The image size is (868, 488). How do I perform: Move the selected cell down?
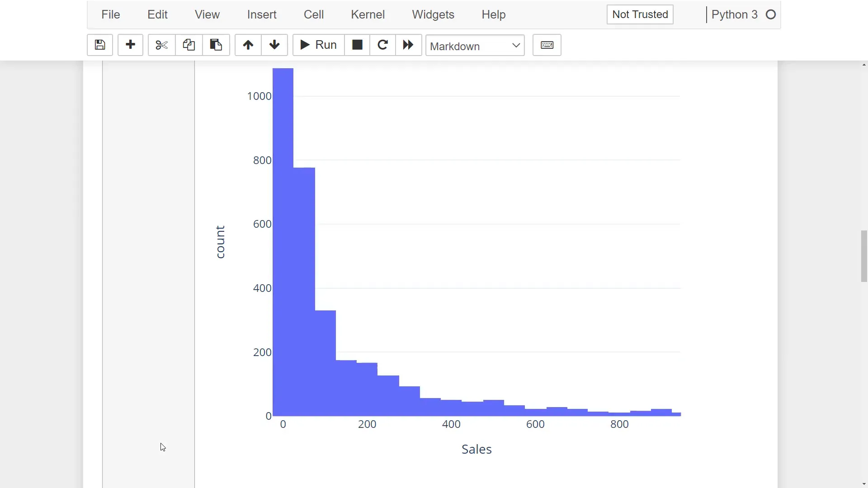point(274,45)
